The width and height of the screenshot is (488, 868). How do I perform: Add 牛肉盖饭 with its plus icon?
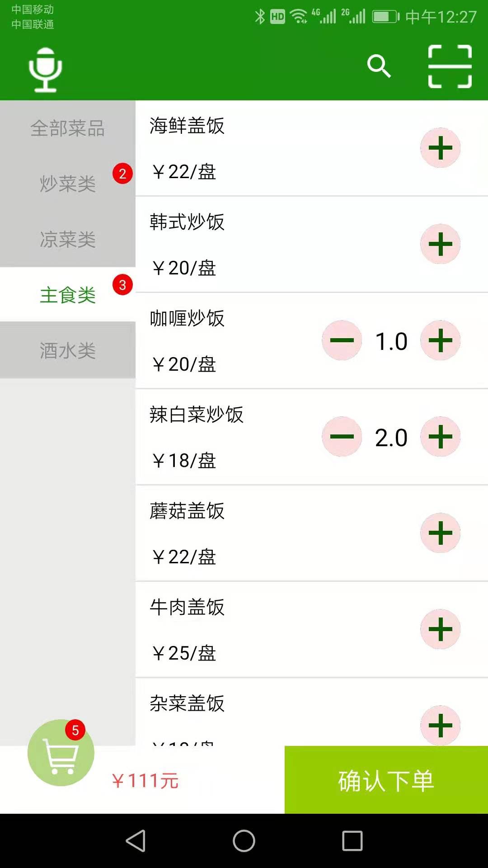[441, 629]
